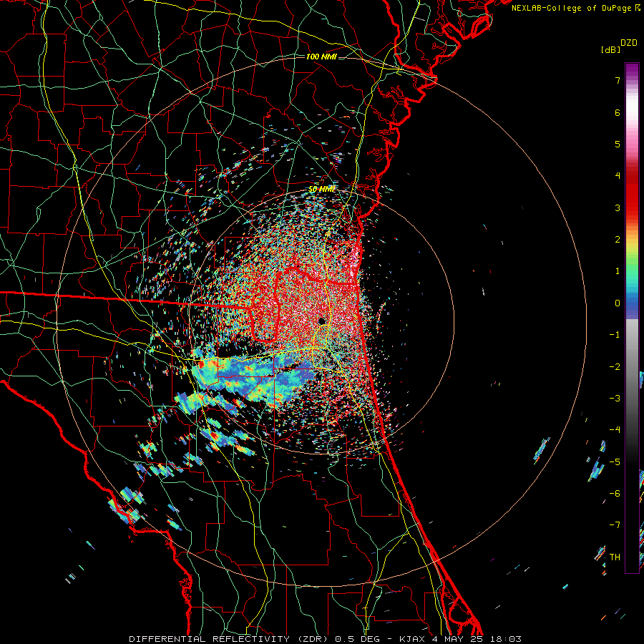Click the "-4" scale value
Viewport: 644px width, 644px height.
point(615,430)
